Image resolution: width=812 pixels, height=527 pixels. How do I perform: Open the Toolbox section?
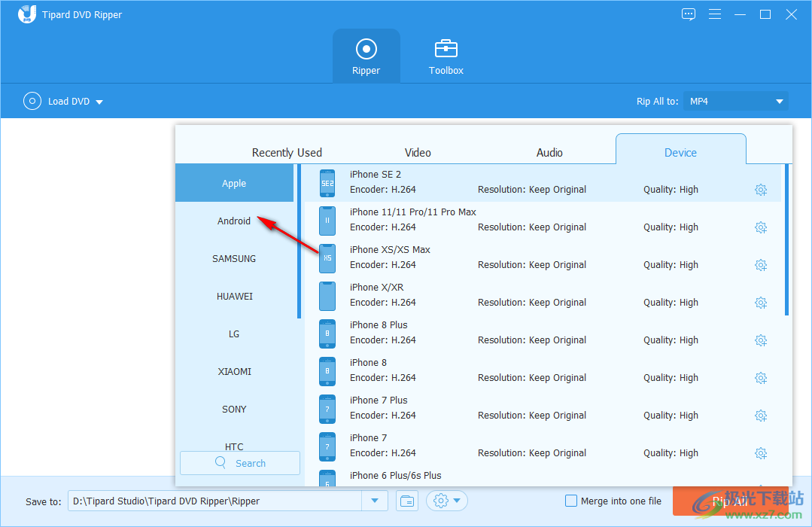(446, 56)
